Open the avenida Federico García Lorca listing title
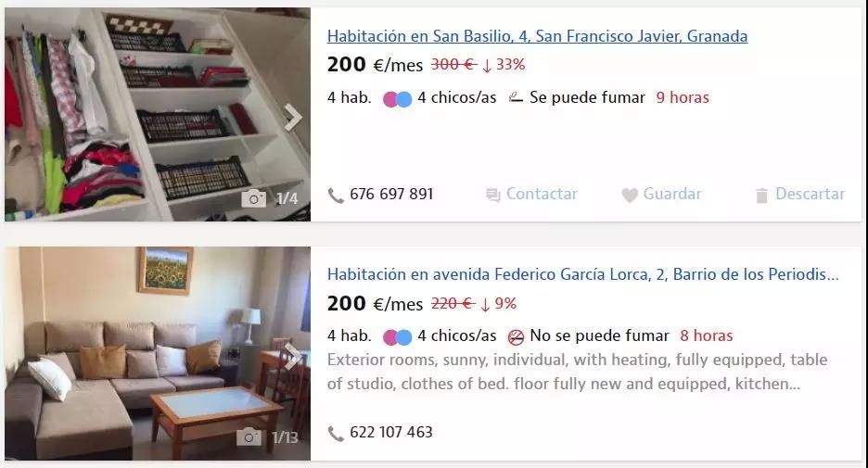This screenshot has width=868, height=468. (583, 274)
